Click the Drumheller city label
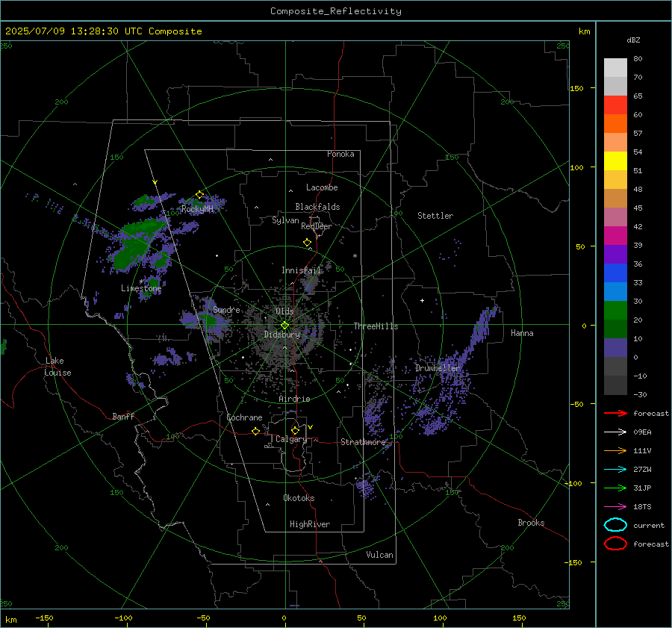This screenshot has height=628, width=672. pyautogui.click(x=437, y=368)
